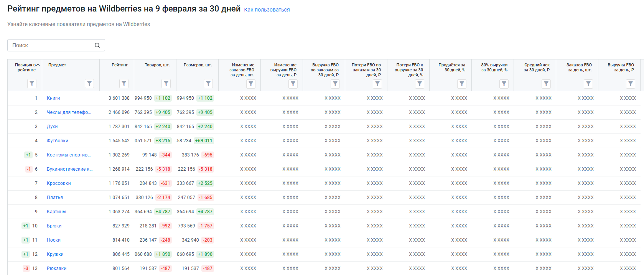Open filter for Размеров, шт. column

point(208,83)
